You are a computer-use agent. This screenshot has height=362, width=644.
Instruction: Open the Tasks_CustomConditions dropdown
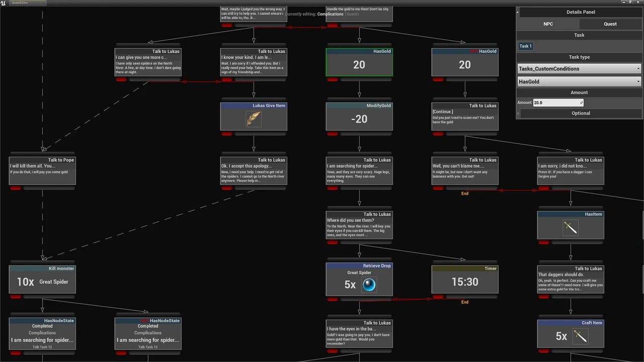pos(579,69)
